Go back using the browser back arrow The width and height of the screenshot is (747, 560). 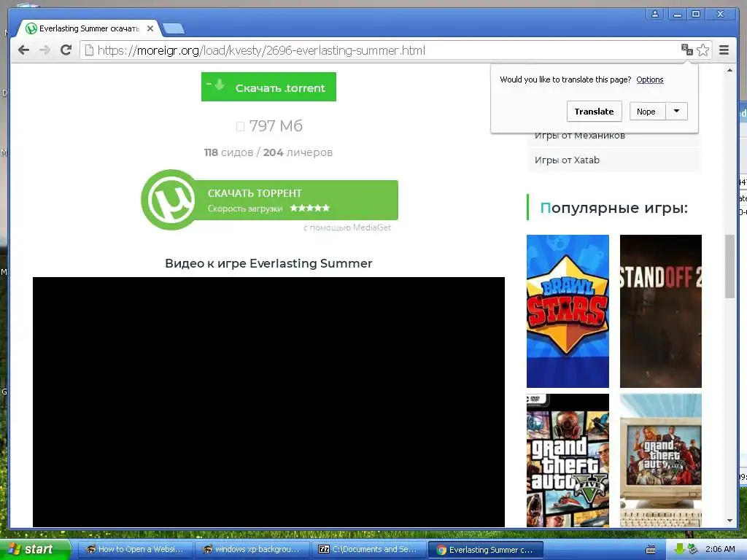click(x=23, y=50)
